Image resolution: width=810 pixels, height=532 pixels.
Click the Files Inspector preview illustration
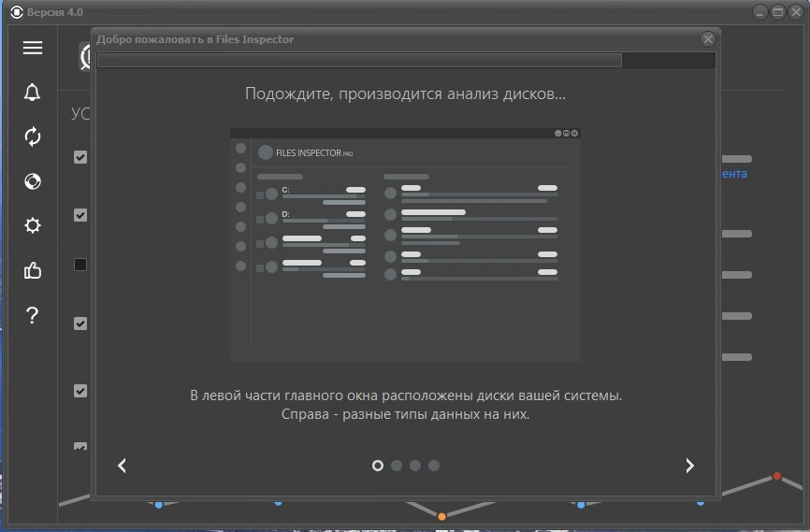[x=406, y=244]
